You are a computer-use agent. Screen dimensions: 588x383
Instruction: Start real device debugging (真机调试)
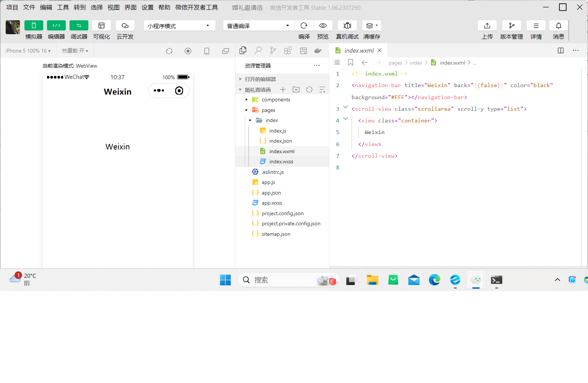tap(347, 26)
